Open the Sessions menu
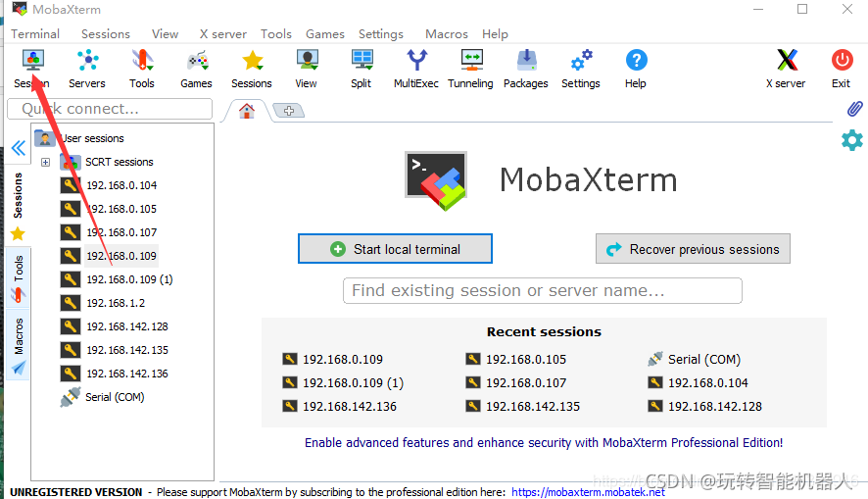 (x=105, y=33)
